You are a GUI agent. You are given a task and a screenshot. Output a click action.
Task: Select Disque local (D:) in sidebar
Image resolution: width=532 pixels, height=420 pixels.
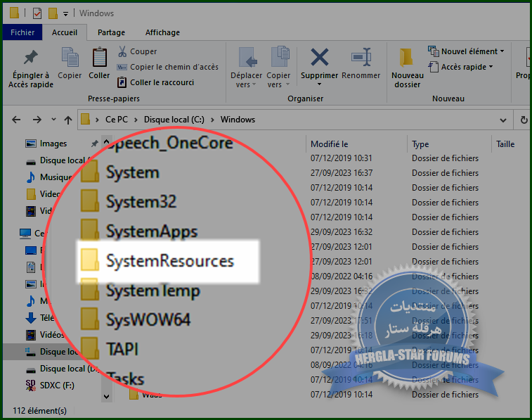(61, 369)
